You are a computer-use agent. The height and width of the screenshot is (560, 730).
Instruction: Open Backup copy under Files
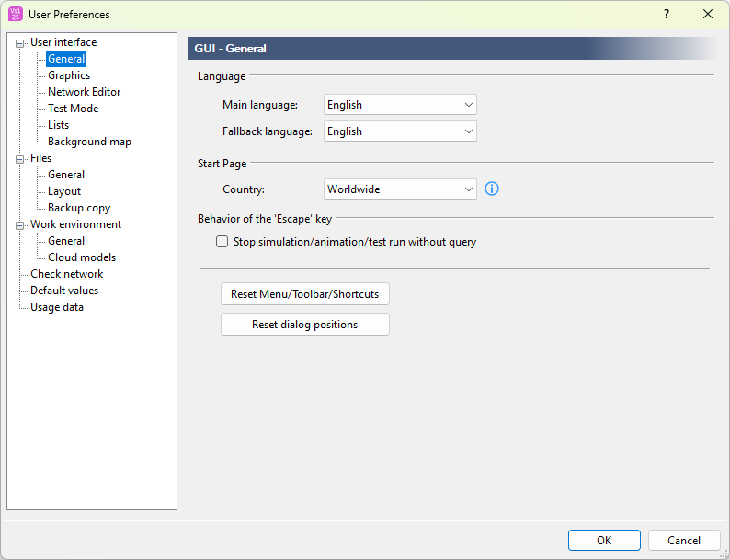coord(78,208)
